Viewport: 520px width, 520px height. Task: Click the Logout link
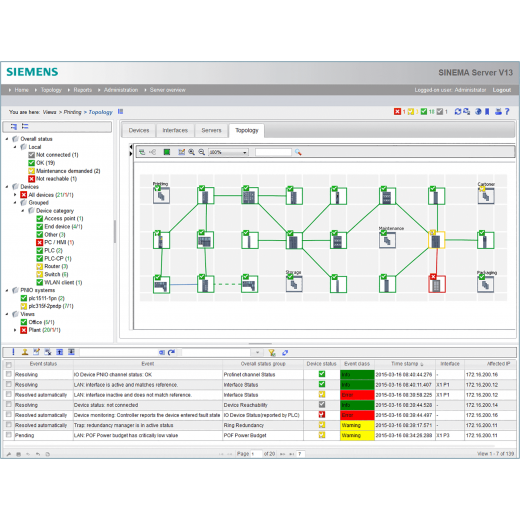[502, 90]
